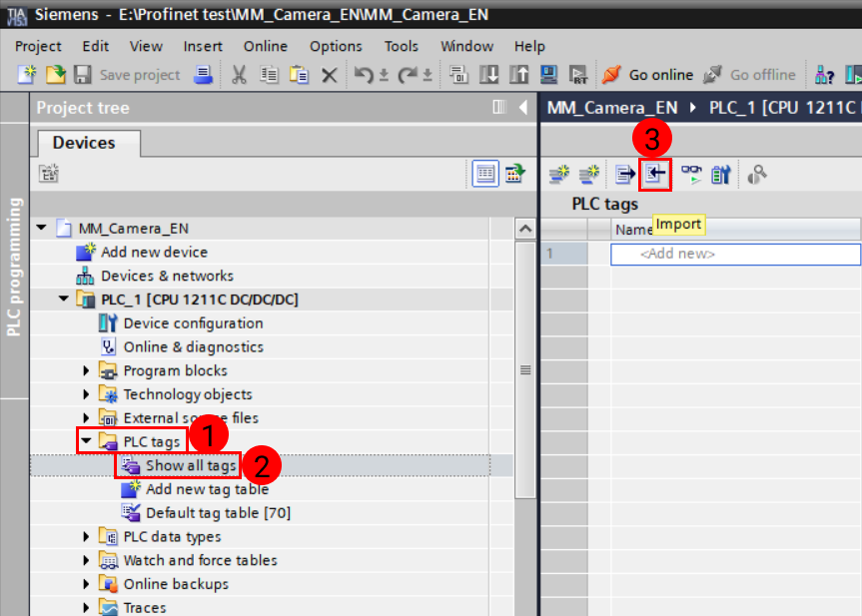Viewport: 862px width, 616px height.
Task: Click the Compile icon in main toolbar
Action: pyautogui.click(x=457, y=74)
